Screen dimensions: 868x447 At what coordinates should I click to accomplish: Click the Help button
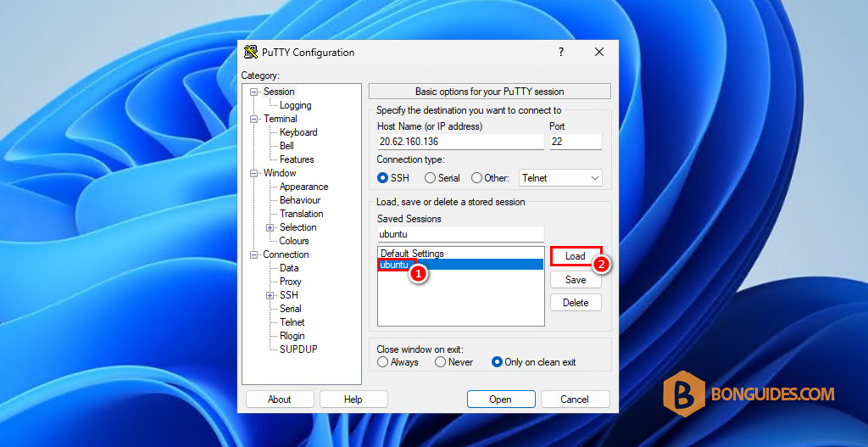coord(353,400)
